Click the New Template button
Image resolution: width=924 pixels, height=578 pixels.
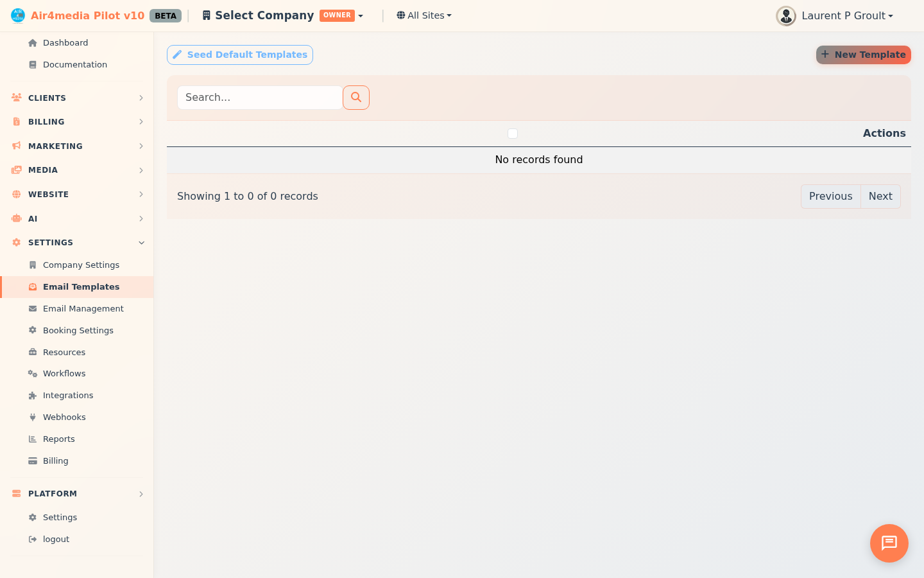click(x=863, y=55)
